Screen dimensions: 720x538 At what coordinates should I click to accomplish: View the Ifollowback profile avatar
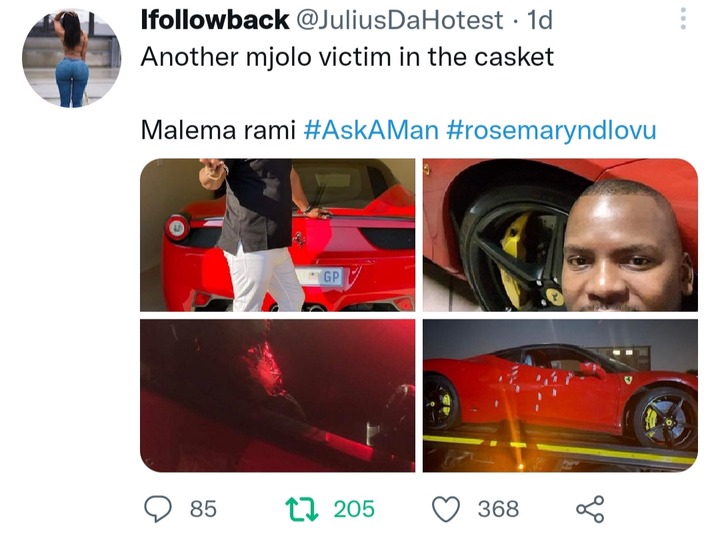tap(72, 58)
